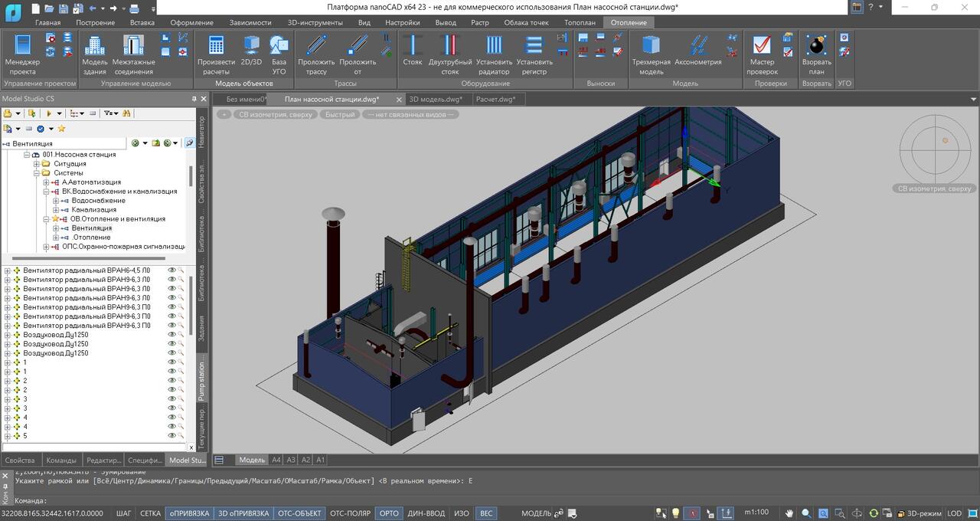This screenshot has height=521, width=980.
Task: Click нет связанных видов button
Action: (410, 114)
